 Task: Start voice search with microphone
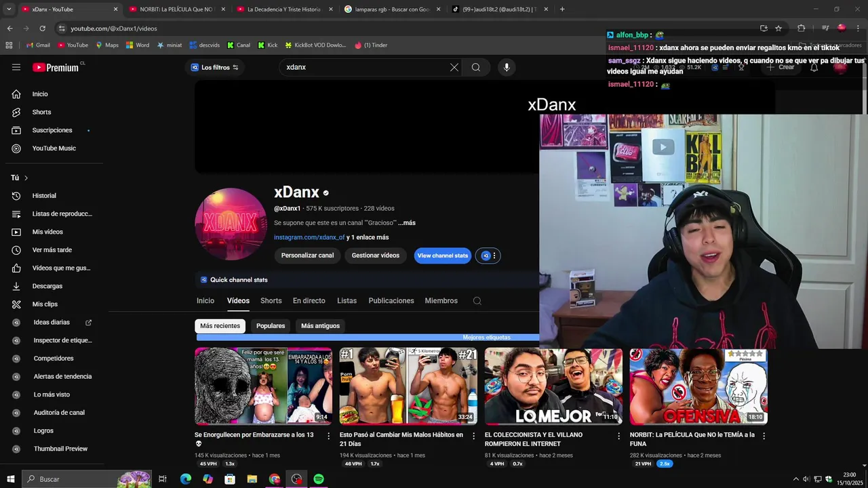507,67
